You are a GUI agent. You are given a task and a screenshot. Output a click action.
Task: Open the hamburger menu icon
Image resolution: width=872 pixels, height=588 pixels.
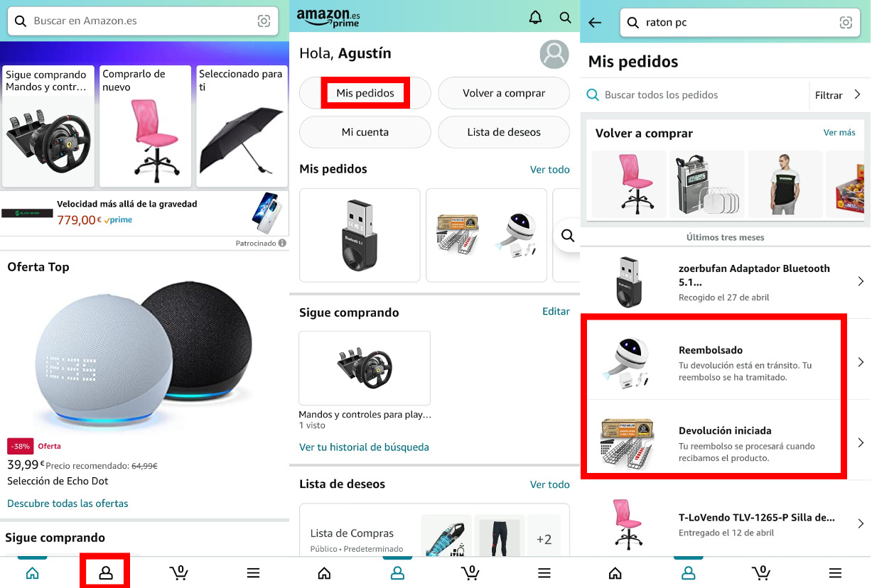coord(253,572)
